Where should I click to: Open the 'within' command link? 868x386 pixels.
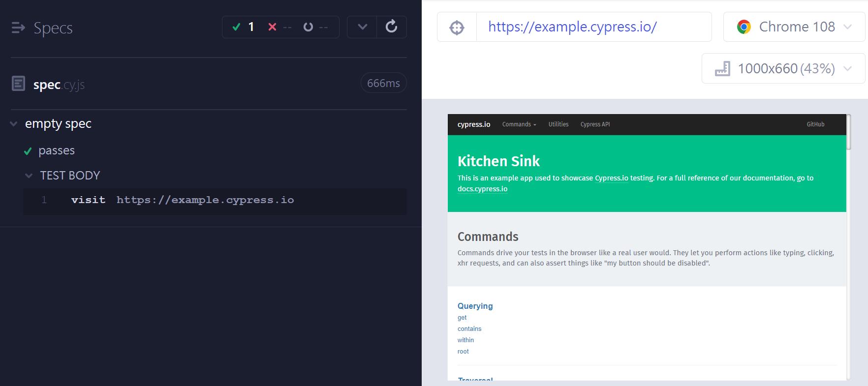pos(465,340)
